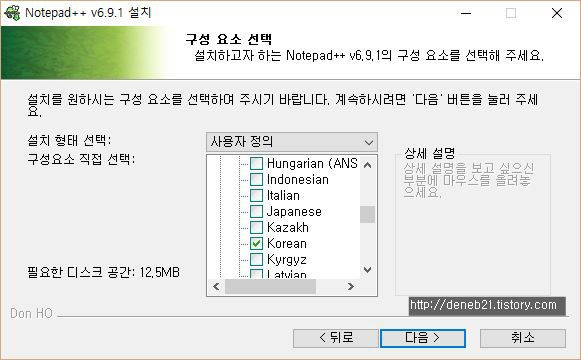Close the Notepad++ setup window
The height and width of the screenshot is (360, 581).
557,13
